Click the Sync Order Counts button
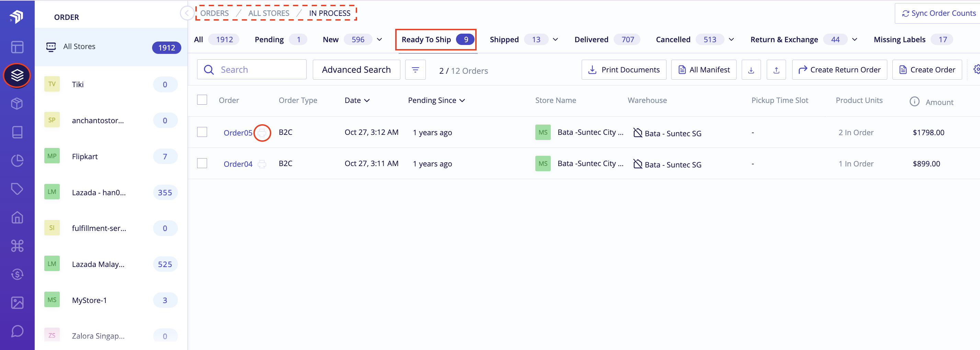 click(938, 13)
